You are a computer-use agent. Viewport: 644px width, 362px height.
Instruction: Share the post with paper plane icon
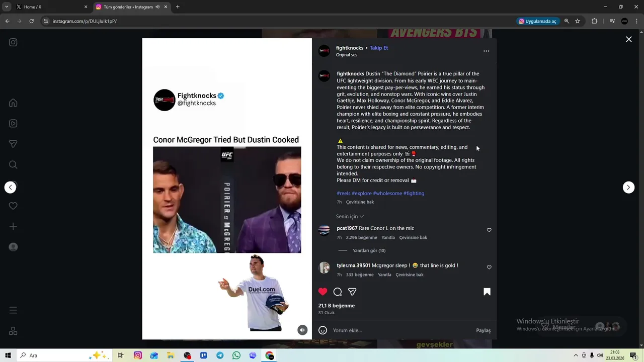352,292
